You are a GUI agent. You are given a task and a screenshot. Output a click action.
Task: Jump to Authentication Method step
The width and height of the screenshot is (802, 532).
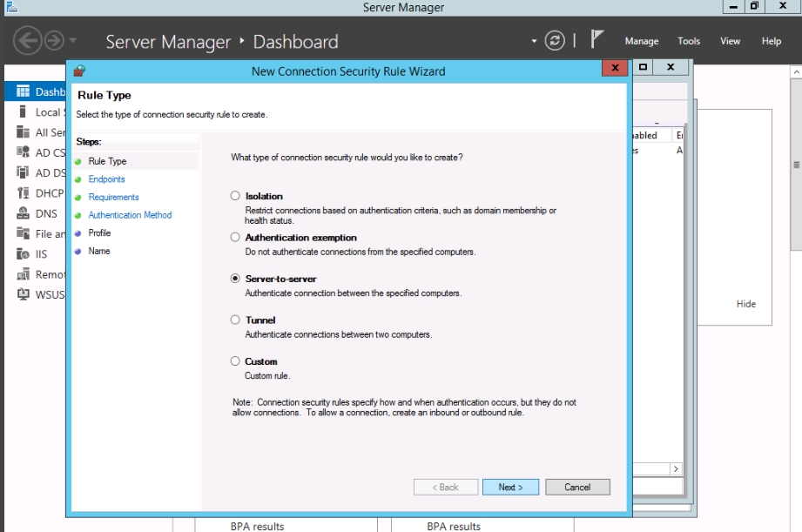pos(130,215)
